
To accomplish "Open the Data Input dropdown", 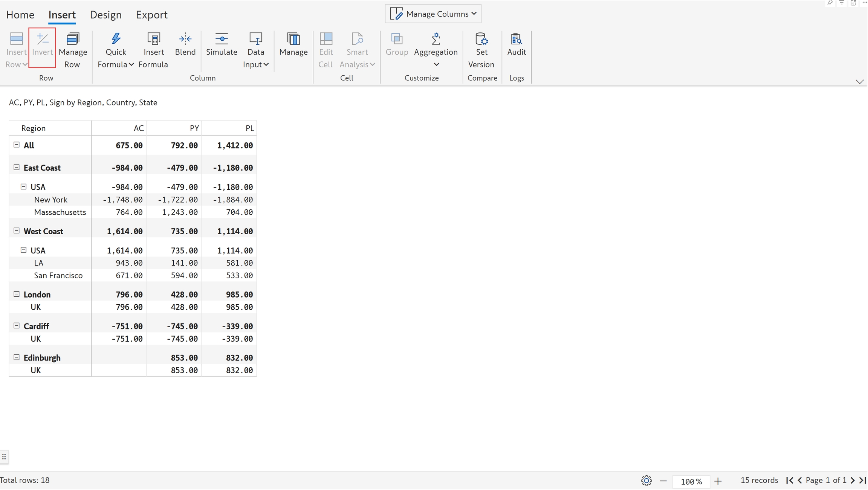I will 266,64.
